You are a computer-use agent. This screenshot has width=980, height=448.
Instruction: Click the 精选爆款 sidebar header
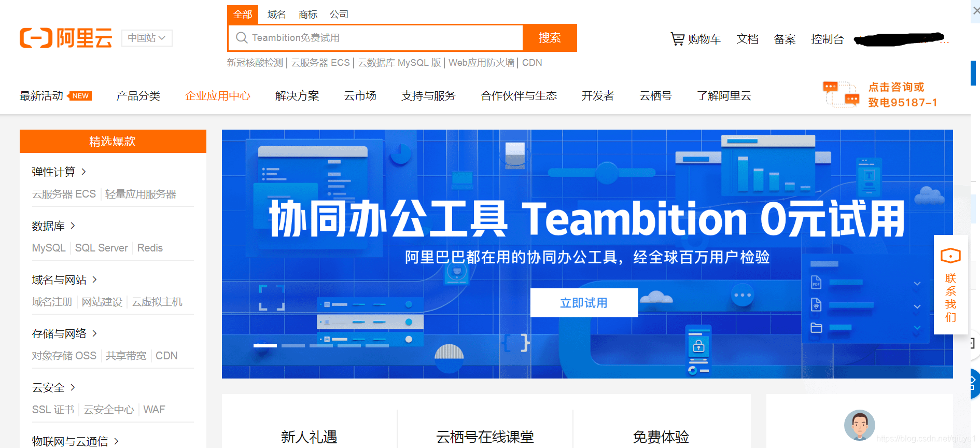(113, 141)
